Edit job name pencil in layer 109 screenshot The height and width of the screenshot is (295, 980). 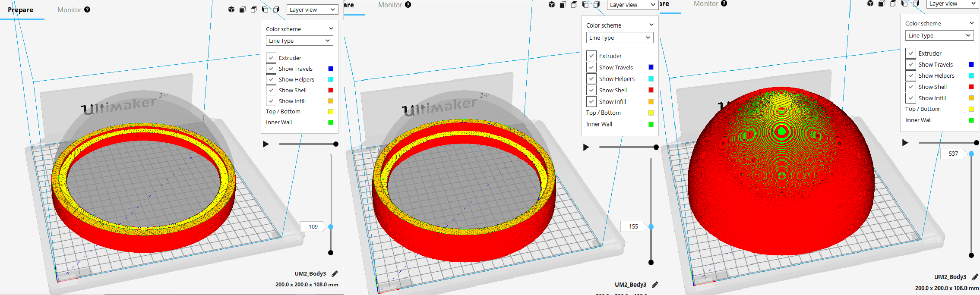335,273
